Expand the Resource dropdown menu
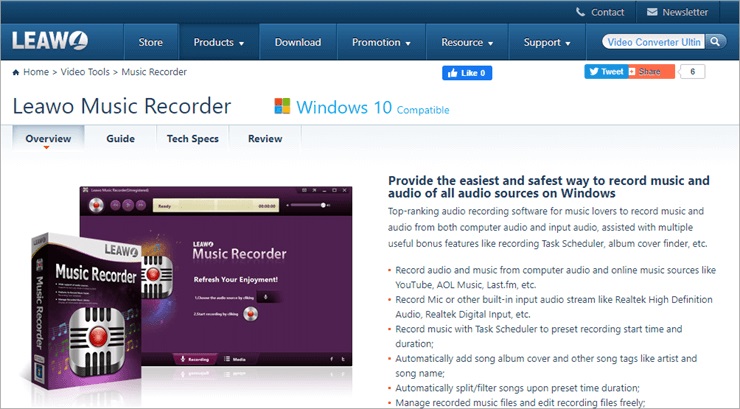This screenshot has width=740, height=409. (x=467, y=42)
